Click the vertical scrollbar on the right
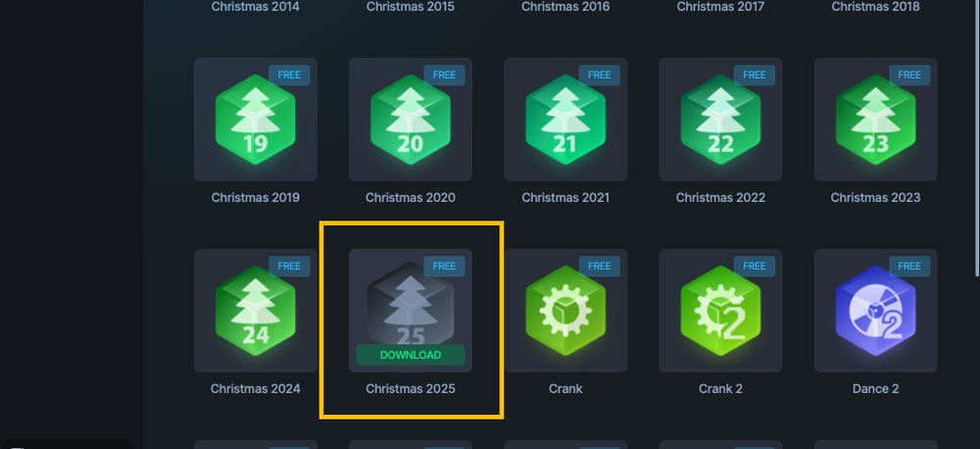This screenshot has height=449, width=980. click(x=976, y=137)
